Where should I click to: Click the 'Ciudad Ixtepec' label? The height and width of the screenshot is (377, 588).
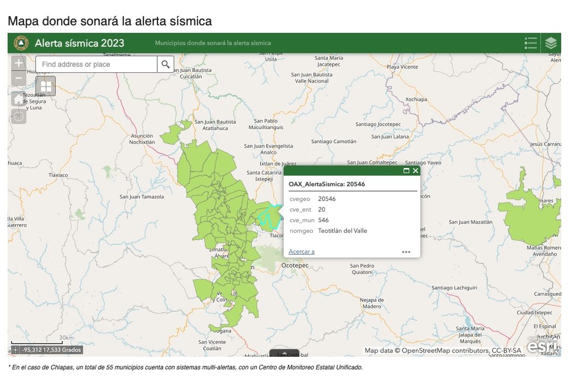pyautogui.click(x=535, y=312)
